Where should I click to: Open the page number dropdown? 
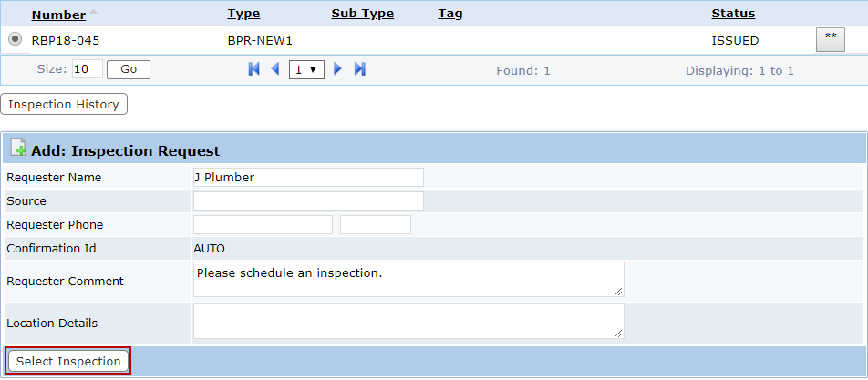click(306, 69)
